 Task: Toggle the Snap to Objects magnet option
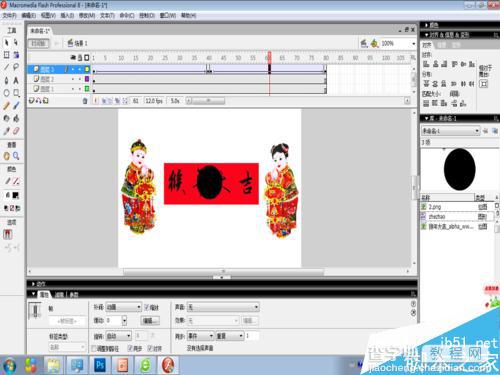pos(8,234)
